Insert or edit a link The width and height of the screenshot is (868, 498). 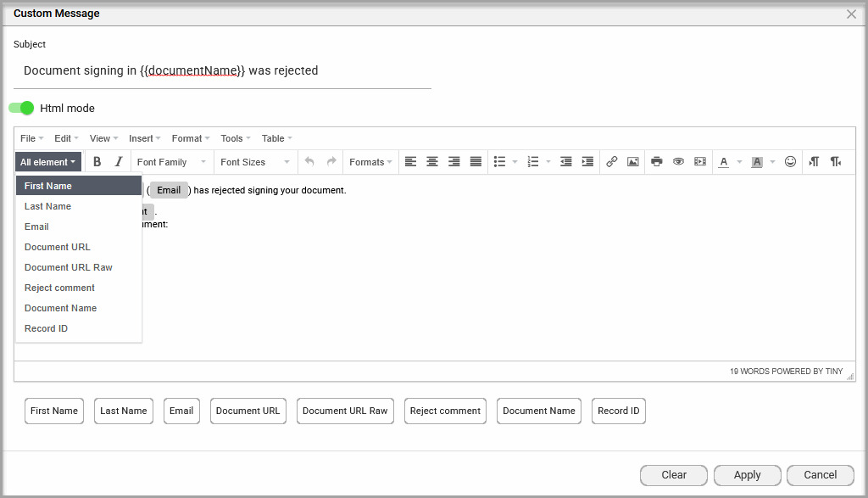click(x=611, y=162)
